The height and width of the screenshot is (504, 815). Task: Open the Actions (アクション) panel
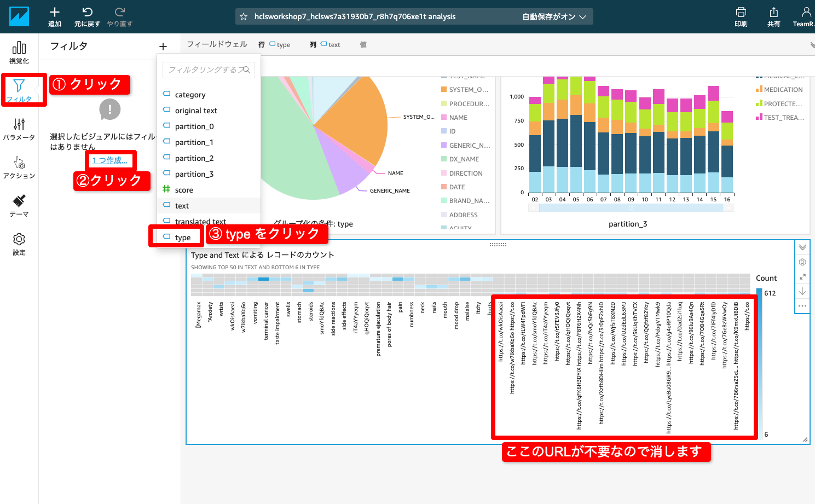pyautogui.click(x=19, y=167)
